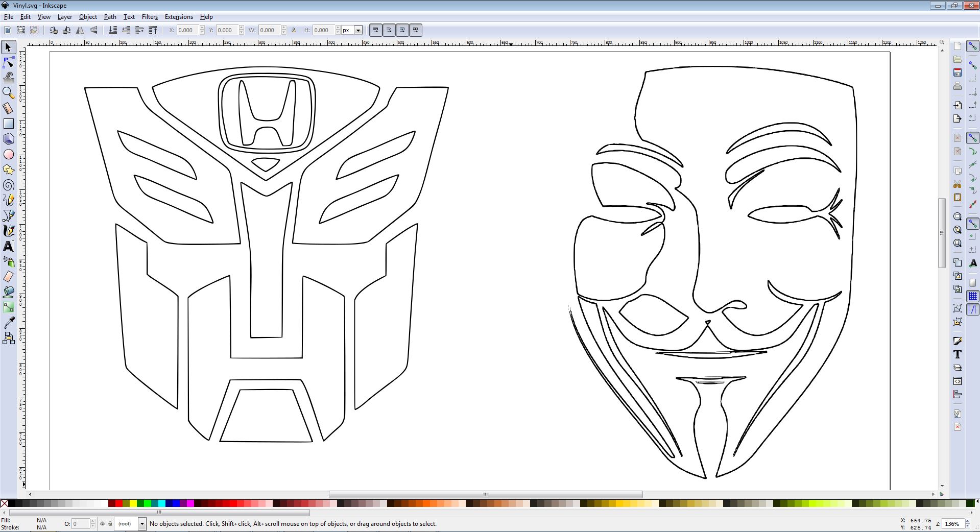Open the px units dropdown
The image size is (980, 532).
[x=358, y=30]
